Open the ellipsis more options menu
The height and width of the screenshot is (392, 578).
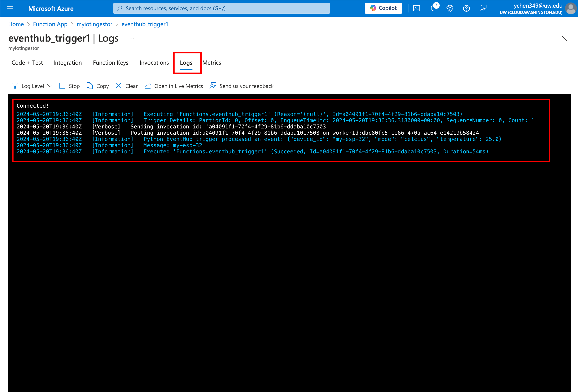coord(132,38)
